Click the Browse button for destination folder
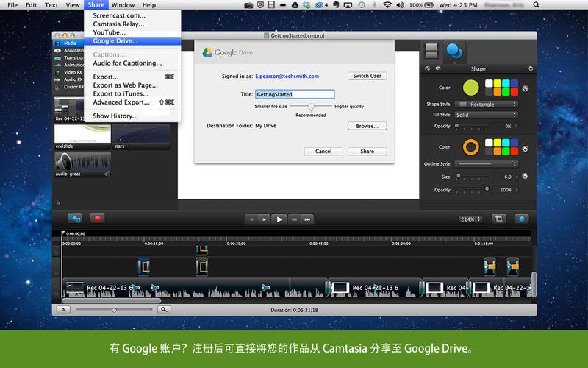The width and height of the screenshot is (588, 368). [367, 126]
